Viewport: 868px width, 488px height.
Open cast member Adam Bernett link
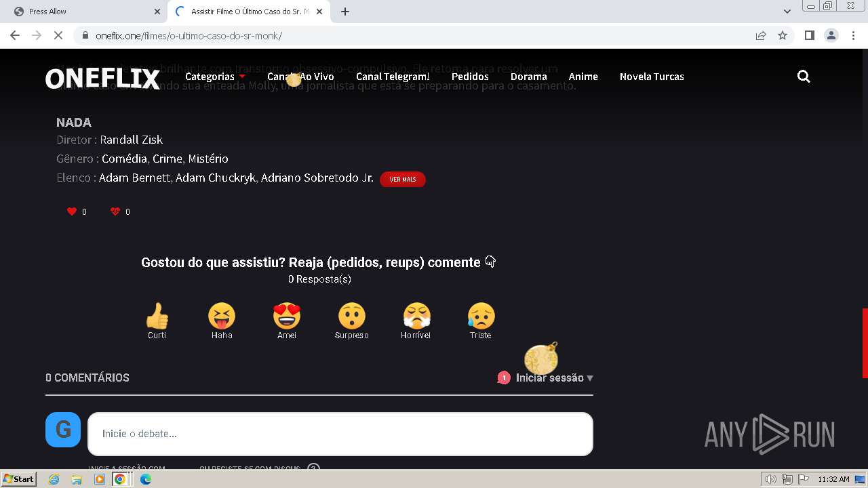pos(136,178)
